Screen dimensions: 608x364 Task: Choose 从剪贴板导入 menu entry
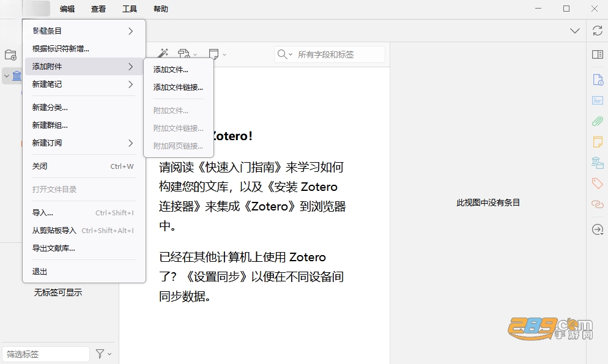[84, 231]
